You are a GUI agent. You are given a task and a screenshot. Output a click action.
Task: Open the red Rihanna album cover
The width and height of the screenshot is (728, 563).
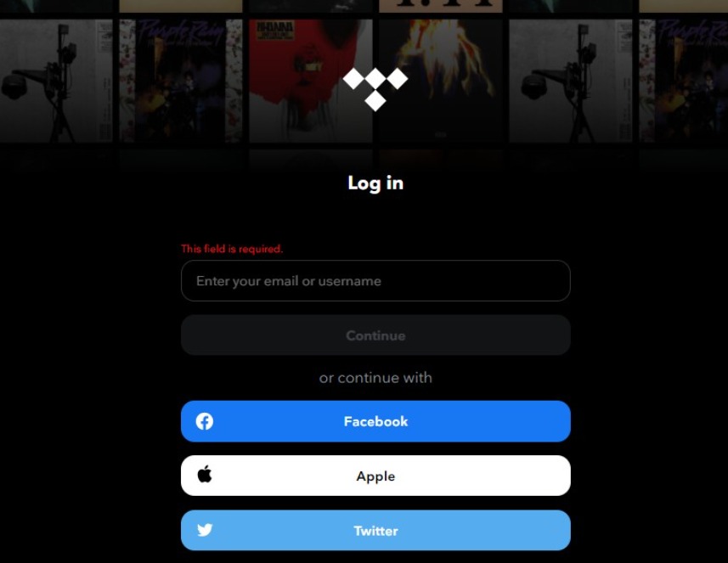(311, 81)
